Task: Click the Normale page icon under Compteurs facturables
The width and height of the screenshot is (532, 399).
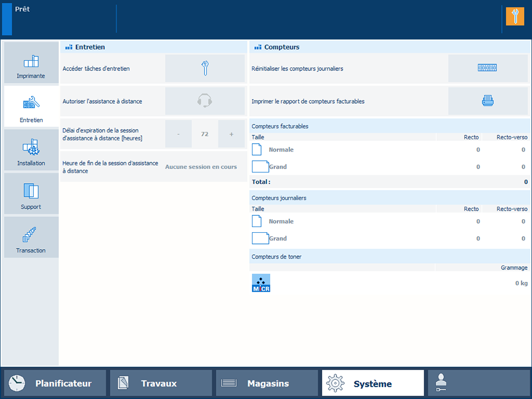Action: click(x=257, y=149)
